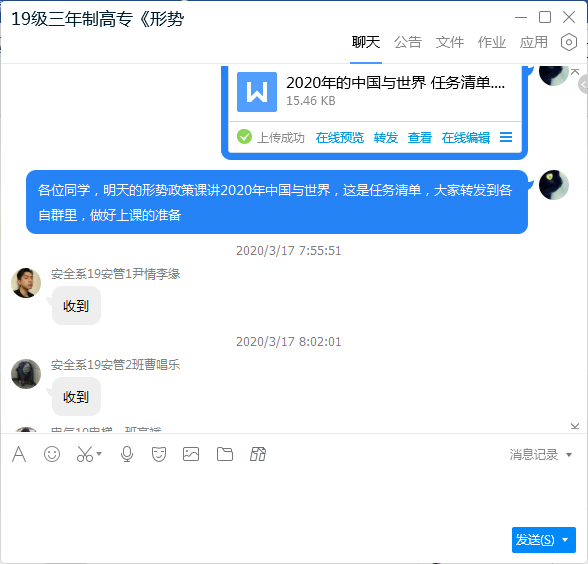588x564 pixels.
Task: Expand the 消息记录 dropdown
Action: [x=569, y=455]
